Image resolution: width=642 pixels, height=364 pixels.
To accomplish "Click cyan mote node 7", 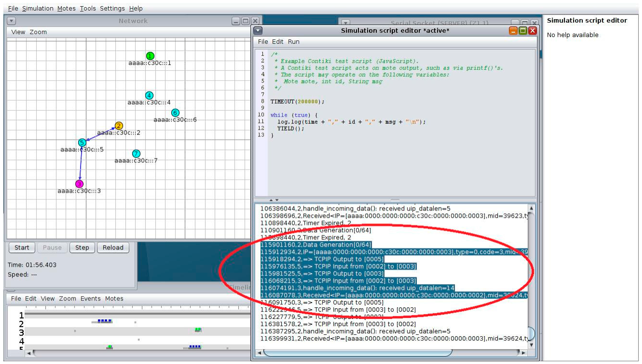I will [x=136, y=153].
